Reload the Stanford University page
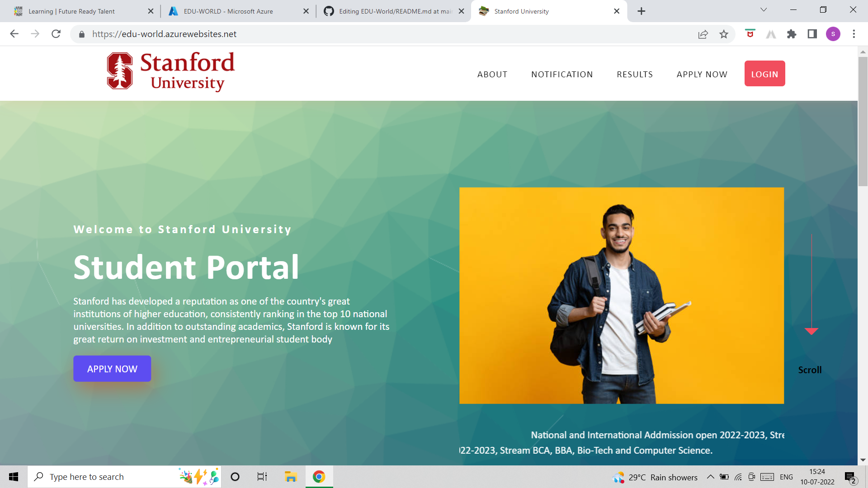 (x=56, y=34)
